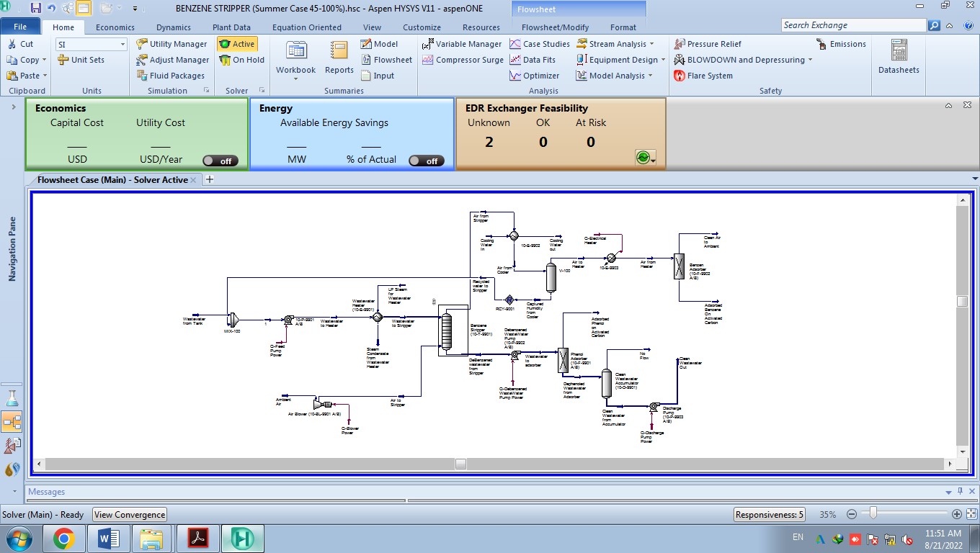980x553 pixels.
Task: Switch to the Economics ribbon tab
Action: coord(115,27)
